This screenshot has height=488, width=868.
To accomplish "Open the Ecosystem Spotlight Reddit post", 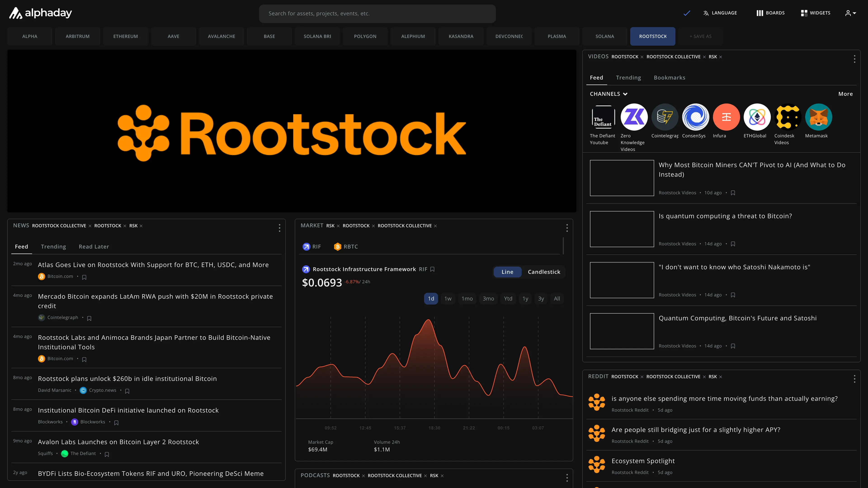I will [643, 461].
